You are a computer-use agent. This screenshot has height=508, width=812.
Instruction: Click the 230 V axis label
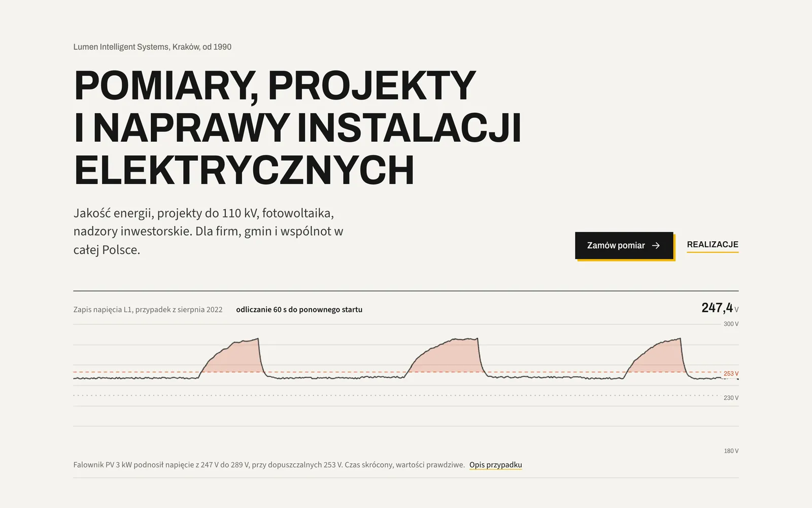pyautogui.click(x=731, y=398)
